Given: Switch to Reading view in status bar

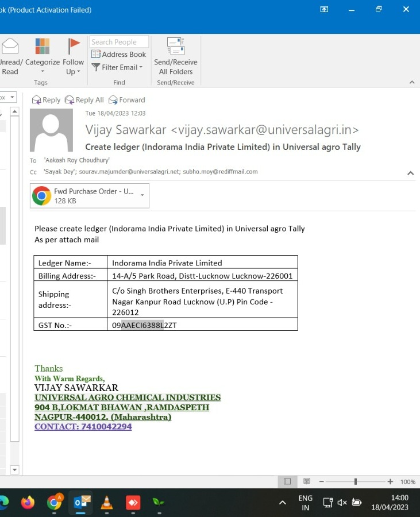Looking at the screenshot, I should click(307, 481).
